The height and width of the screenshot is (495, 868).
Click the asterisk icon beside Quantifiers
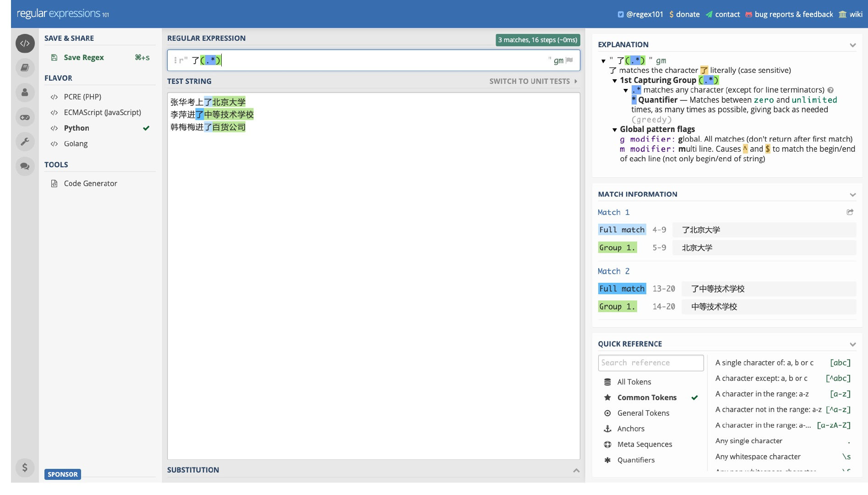(x=607, y=460)
